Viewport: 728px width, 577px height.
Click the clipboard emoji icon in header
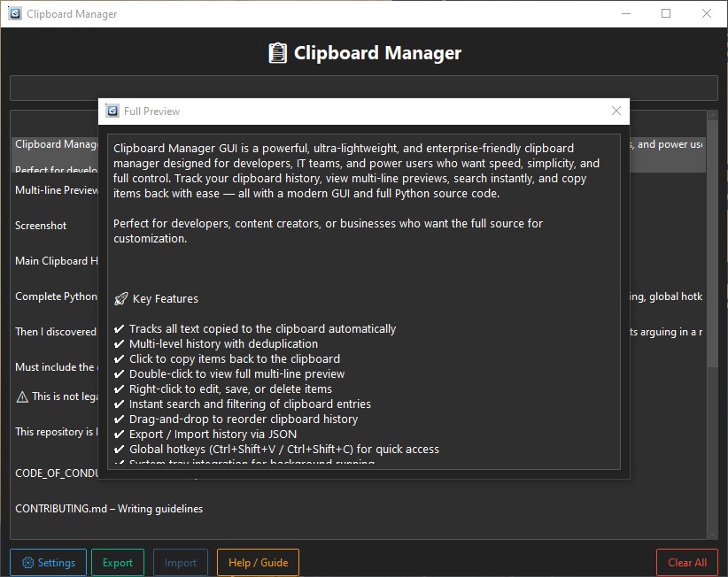[277, 53]
